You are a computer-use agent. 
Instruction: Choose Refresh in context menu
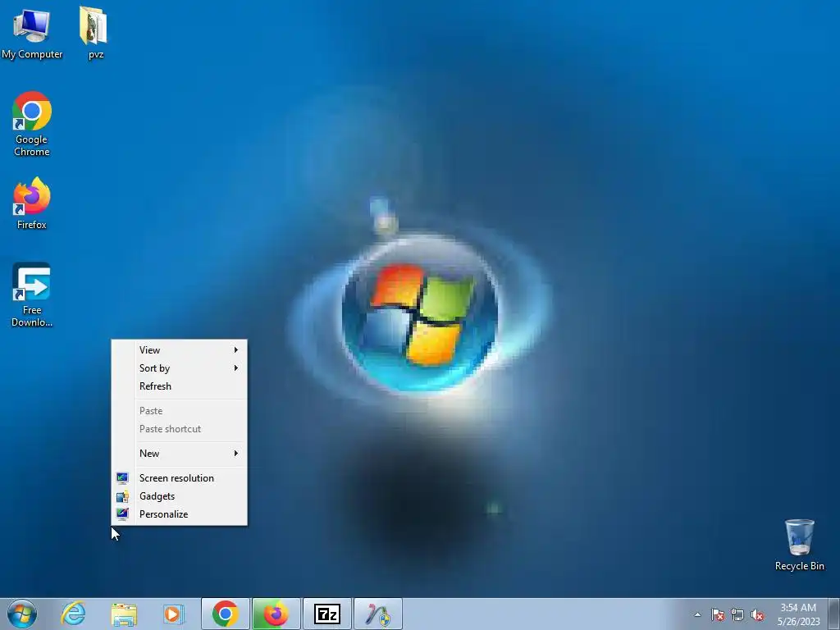[180, 386]
